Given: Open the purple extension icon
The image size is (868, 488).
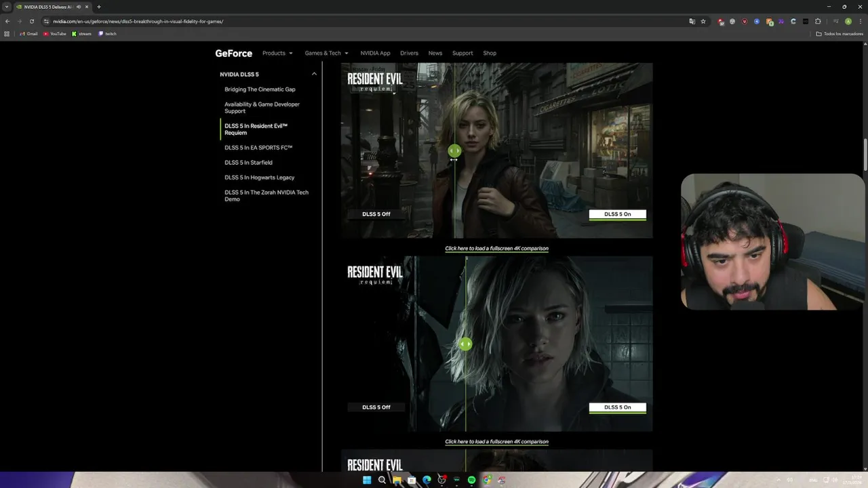Looking at the screenshot, I should pos(781,21).
